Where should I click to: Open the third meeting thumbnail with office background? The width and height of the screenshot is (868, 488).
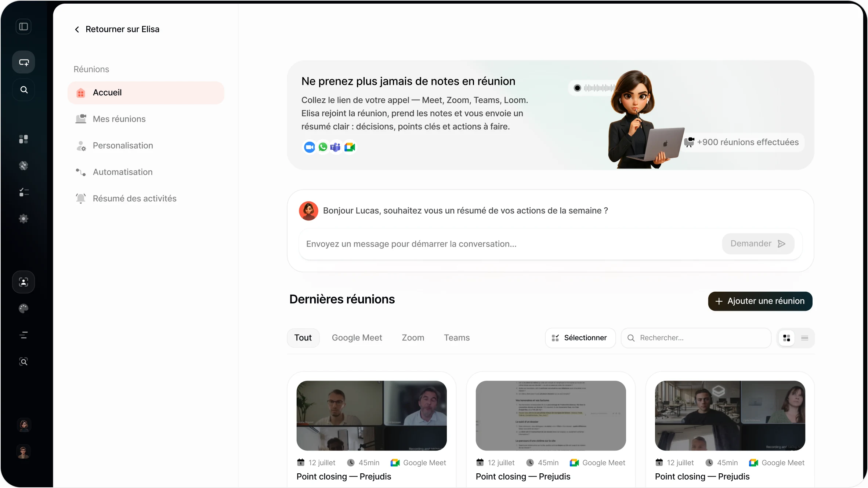coord(730,416)
